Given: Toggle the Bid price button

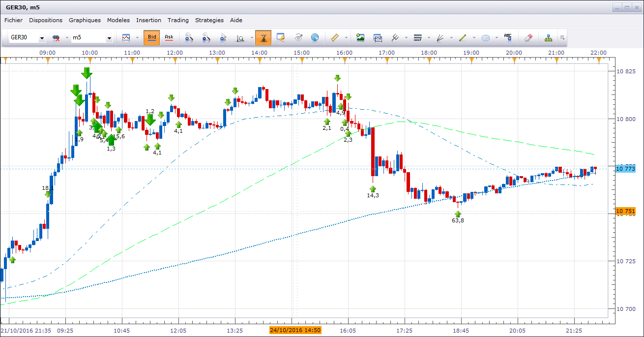Looking at the screenshot, I should [152, 37].
